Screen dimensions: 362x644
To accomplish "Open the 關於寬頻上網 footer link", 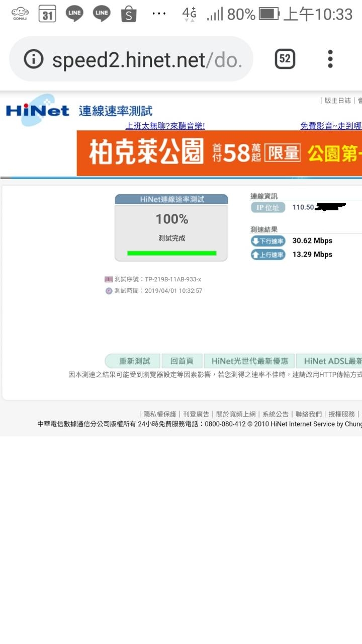I will pyautogui.click(x=236, y=414).
